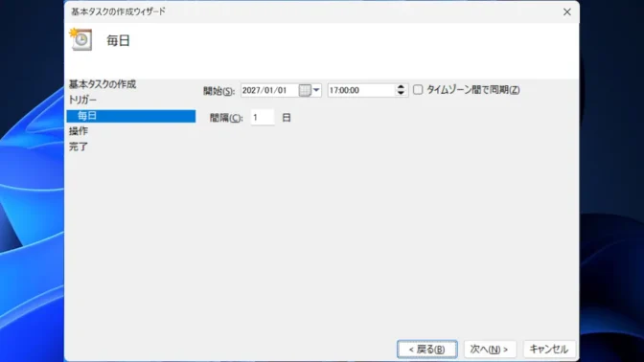Go back with 戻る(B) button

coord(427,350)
